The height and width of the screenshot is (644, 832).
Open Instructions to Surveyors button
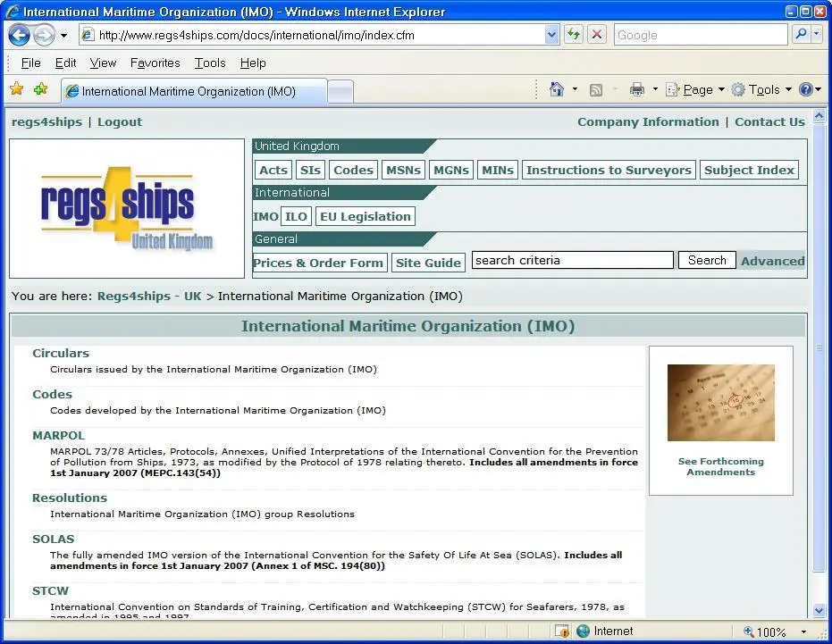tap(609, 171)
